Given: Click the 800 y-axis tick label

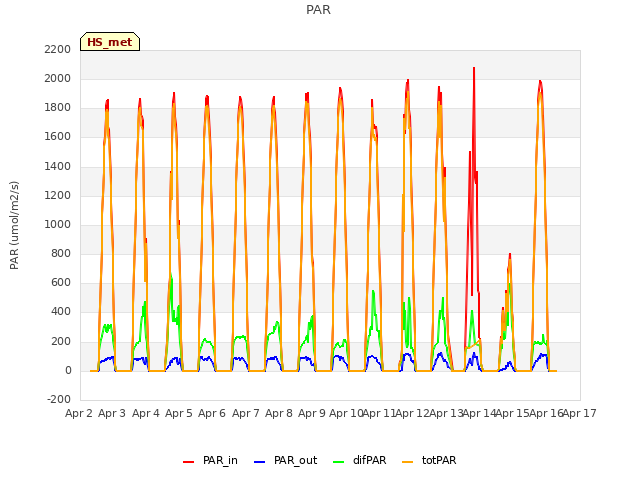Looking at the screenshot, I should point(61,253).
